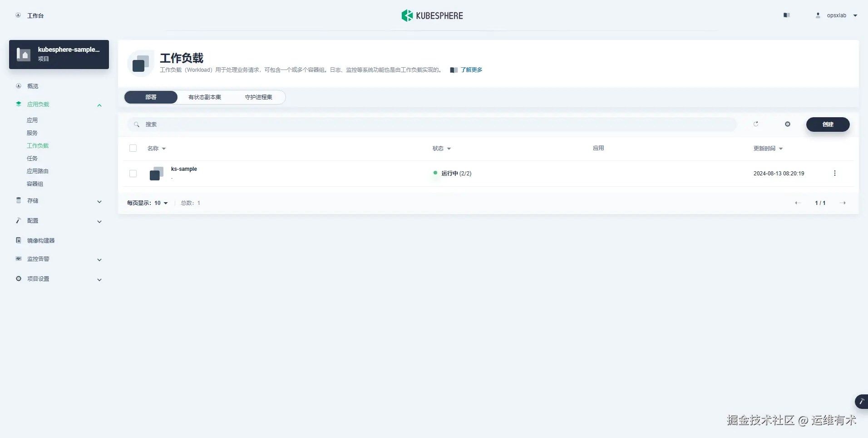Viewport: 868px width, 438px height.
Task: Open 镜像构建器 via its sidebar icon
Action: [18, 240]
